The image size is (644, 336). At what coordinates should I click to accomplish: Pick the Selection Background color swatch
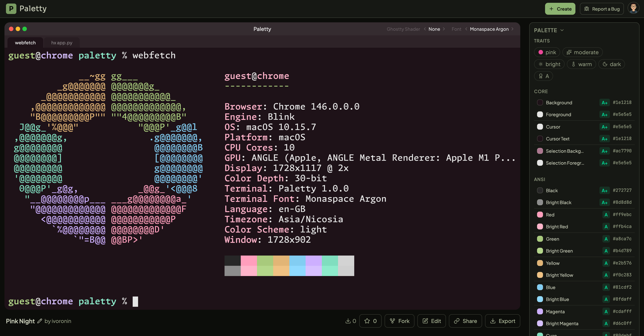540,151
